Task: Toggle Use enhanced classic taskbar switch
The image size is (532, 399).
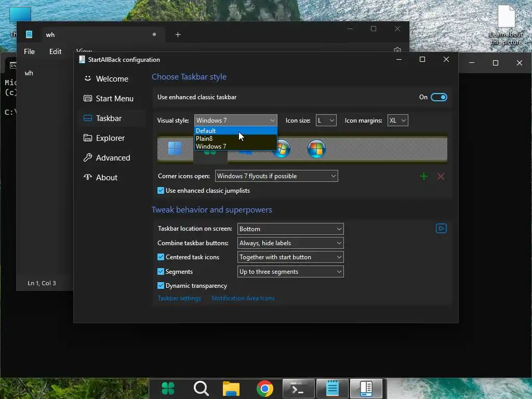Action: 438,97
